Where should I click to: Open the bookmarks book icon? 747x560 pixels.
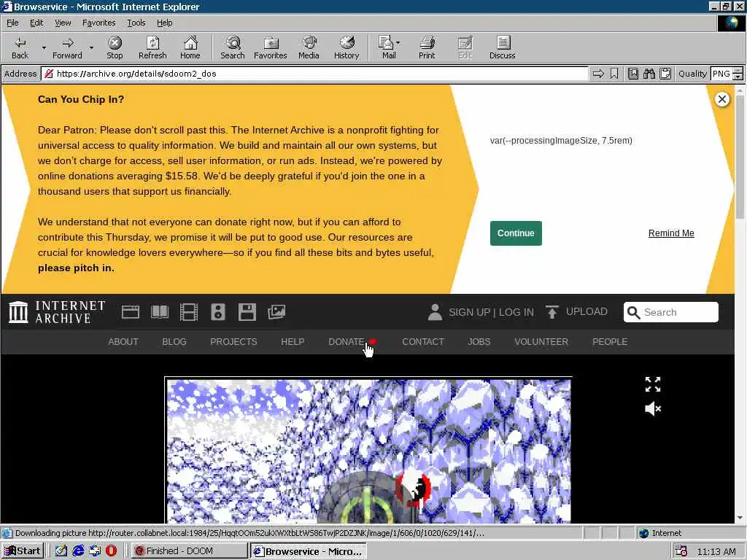pyautogui.click(x=632, y=74)
